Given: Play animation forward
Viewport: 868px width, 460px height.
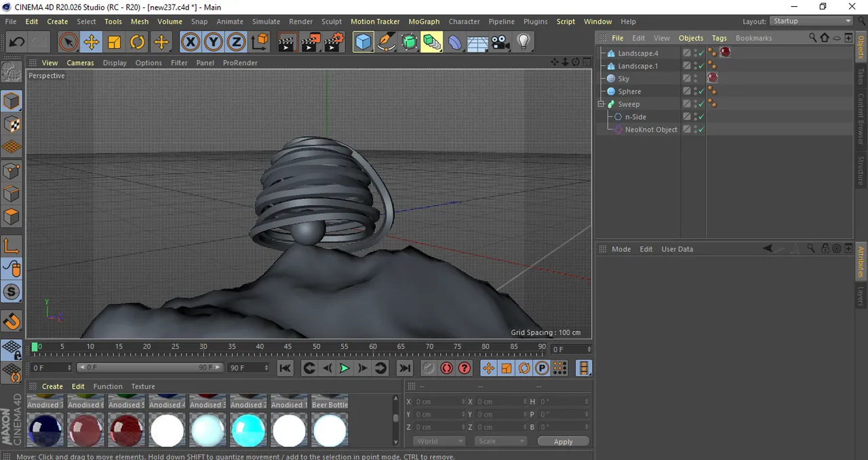Looking at the screenshot, I should [344, 368].
